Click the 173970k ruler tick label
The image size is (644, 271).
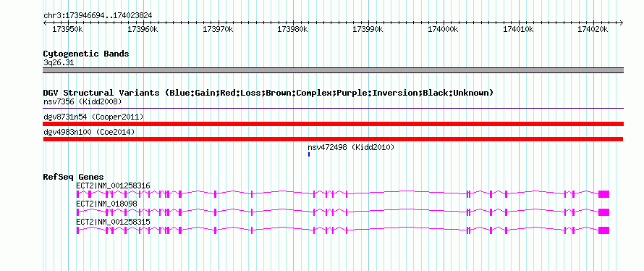pos(218,29)
